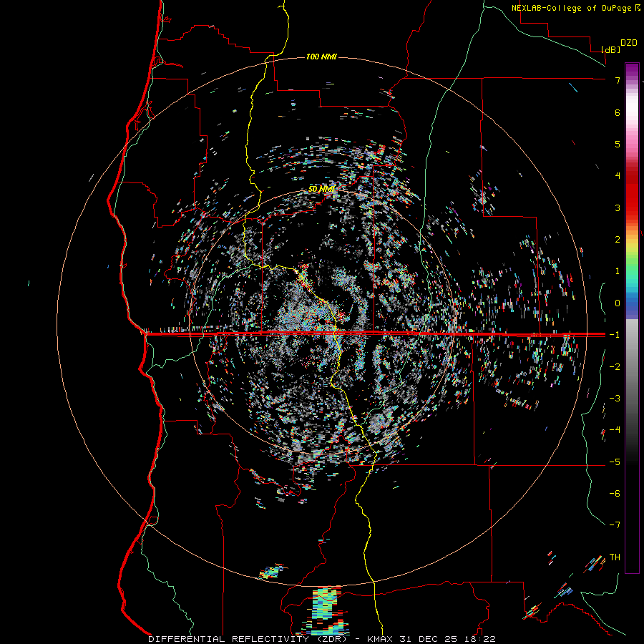Click the 2 value on the color scale
The height and width of the screenshot is (644, 644).
pos(618,240)
